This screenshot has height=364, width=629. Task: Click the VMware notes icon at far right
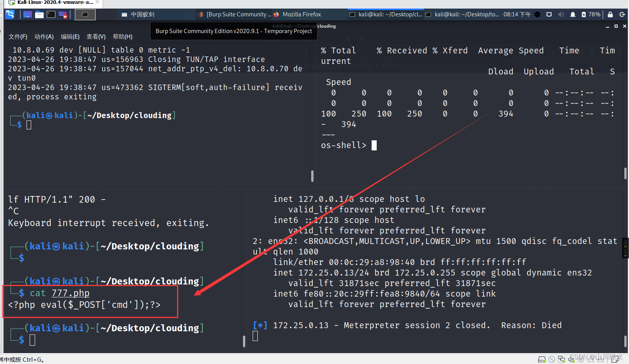click(615, 359)
